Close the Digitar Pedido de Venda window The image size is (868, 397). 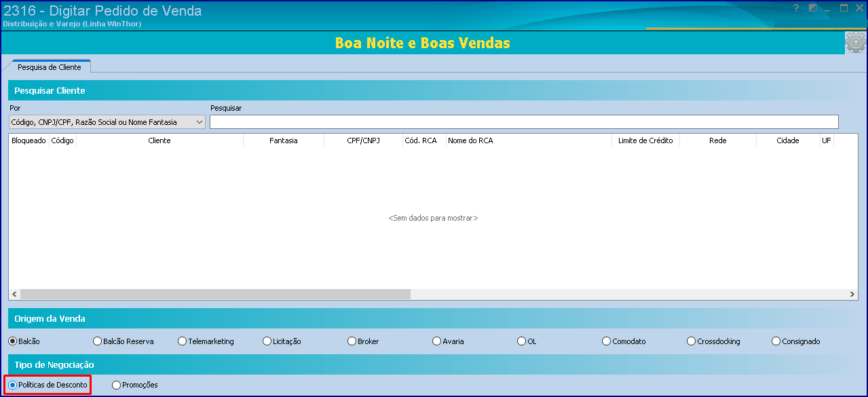(x=859, y=8)
